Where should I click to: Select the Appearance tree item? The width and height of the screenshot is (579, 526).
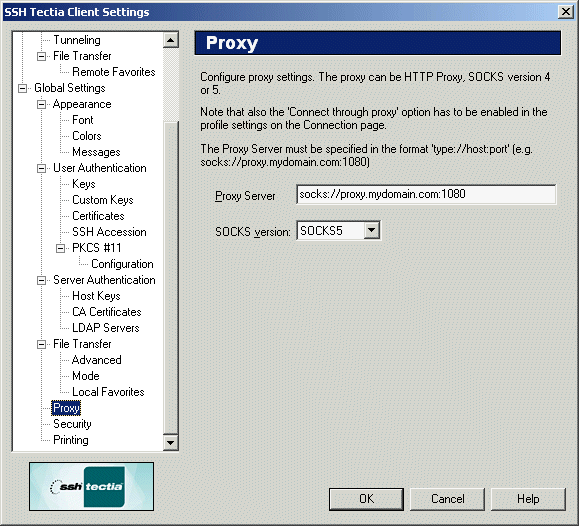point(82,104)
